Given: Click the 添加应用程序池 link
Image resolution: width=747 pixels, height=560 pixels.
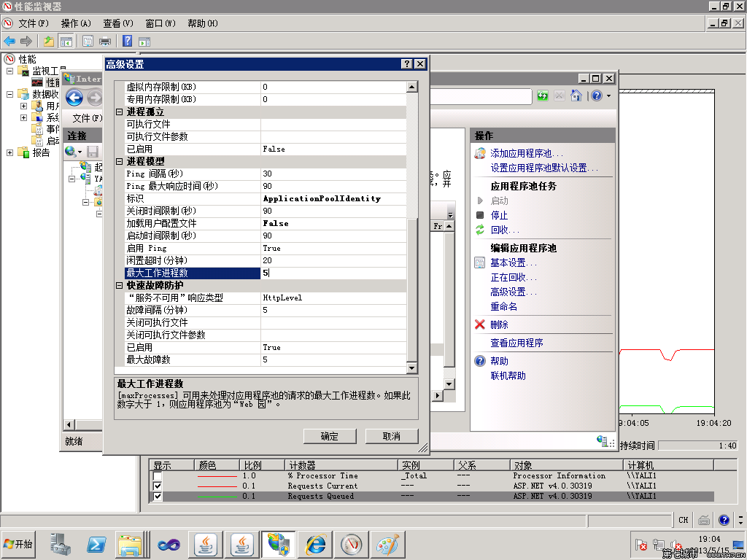Looking at the screenshot, I should pos(526,154).
